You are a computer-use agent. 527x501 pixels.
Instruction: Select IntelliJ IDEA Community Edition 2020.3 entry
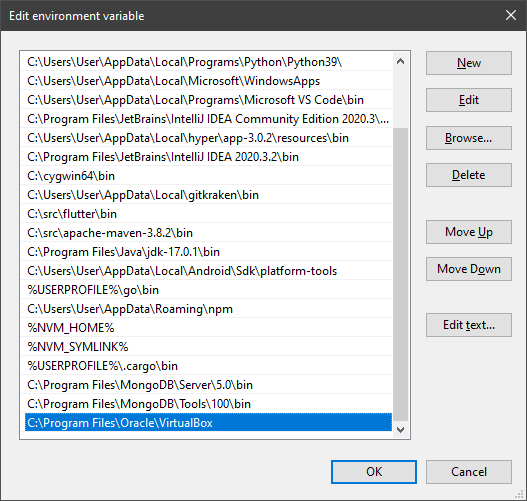[x=207, y=119]
